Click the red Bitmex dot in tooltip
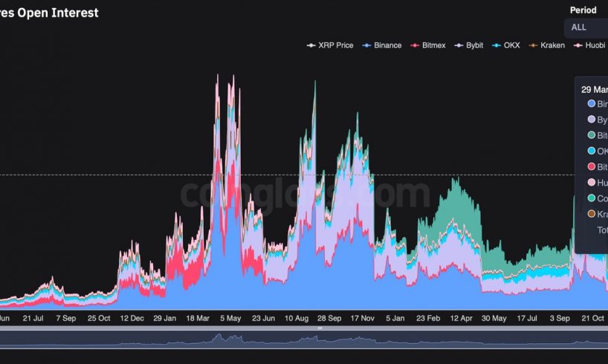Viewport: 608px width, 364px height. coord(592,166)
